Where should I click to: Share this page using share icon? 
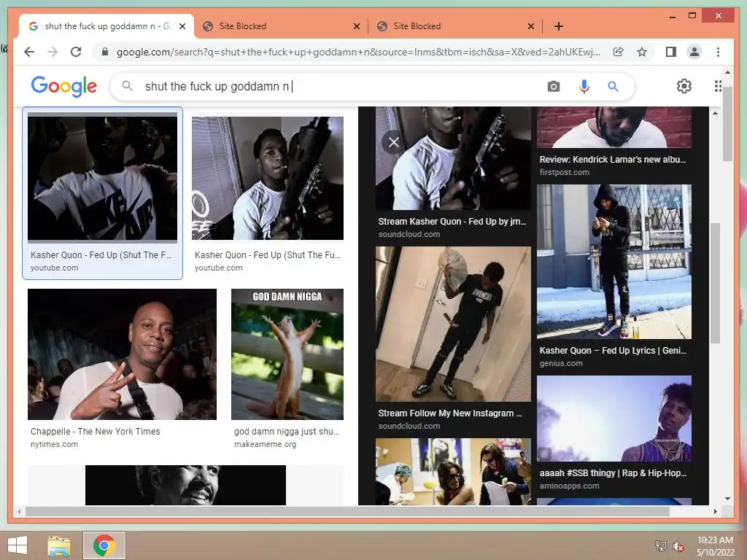(x=619, y=52)
